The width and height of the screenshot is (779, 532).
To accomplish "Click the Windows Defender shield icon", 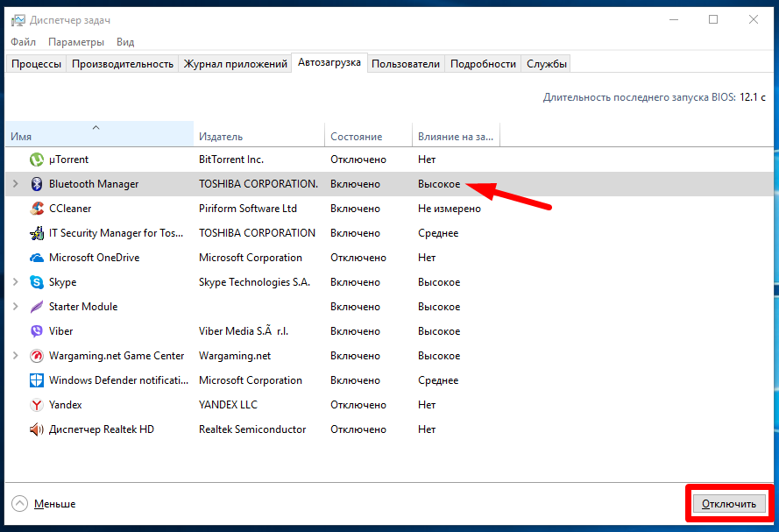I will [37, 380].
